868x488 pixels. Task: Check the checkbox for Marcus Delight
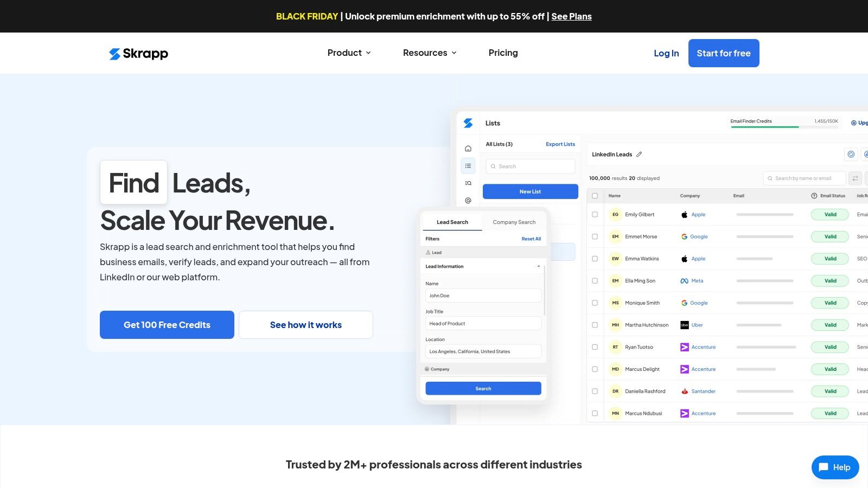595,369
